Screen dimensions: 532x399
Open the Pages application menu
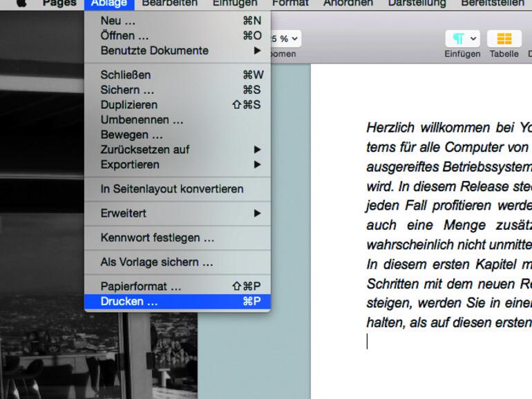(59, 3)
